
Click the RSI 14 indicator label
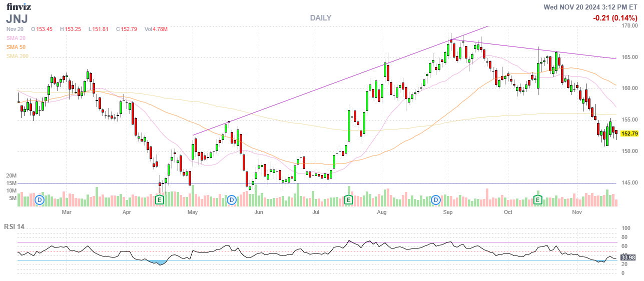point(14,226)
